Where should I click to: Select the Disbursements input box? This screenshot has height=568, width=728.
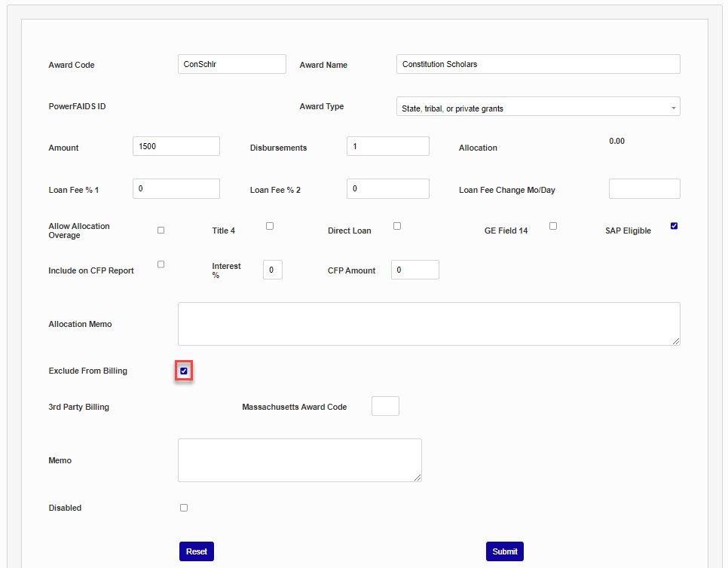click(387, 146)
